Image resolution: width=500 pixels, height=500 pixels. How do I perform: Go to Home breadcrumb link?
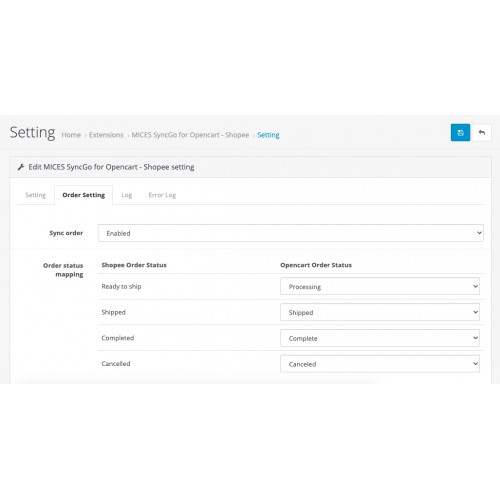(71, 135)
